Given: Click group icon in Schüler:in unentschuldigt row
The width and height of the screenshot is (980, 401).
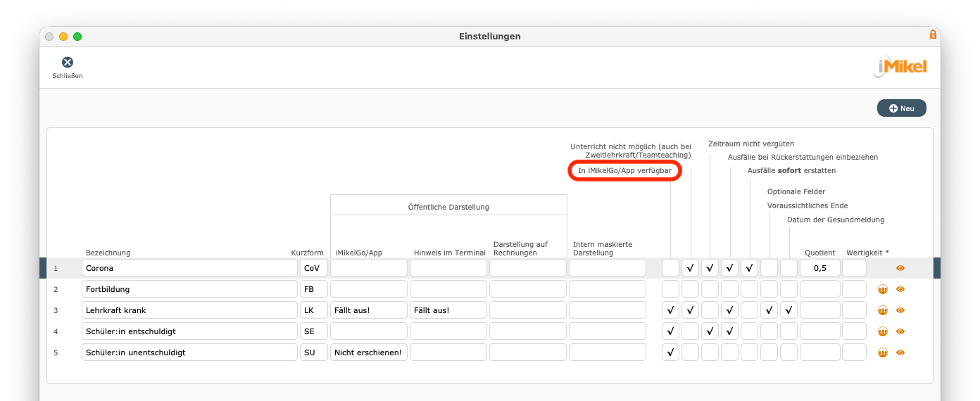Looking at the screenshot, I should click(883, 352).
